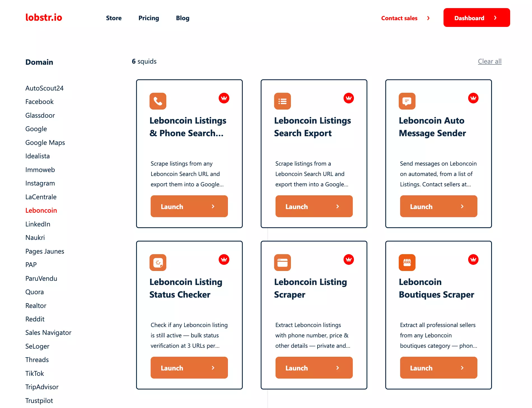This screenshot has height=408, width=532.
Task: Go to the lobstr.io home logo
Action: (x=44, y=17)
